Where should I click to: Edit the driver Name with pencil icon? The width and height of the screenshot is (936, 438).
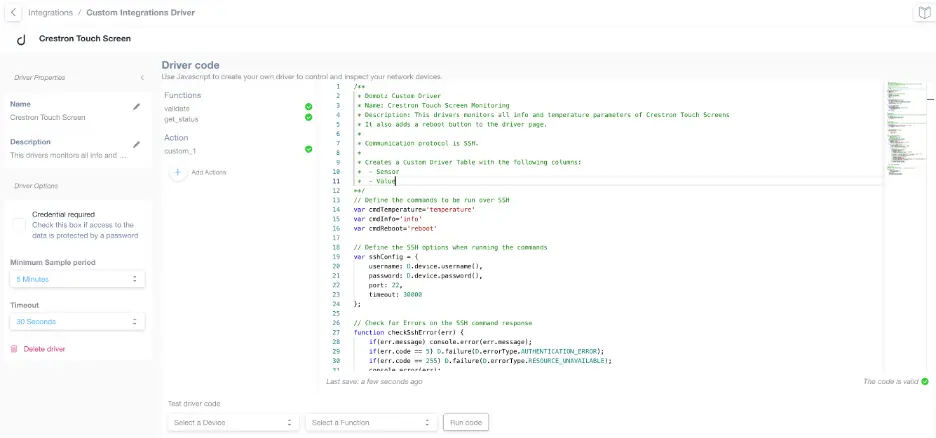pos(137,106)
